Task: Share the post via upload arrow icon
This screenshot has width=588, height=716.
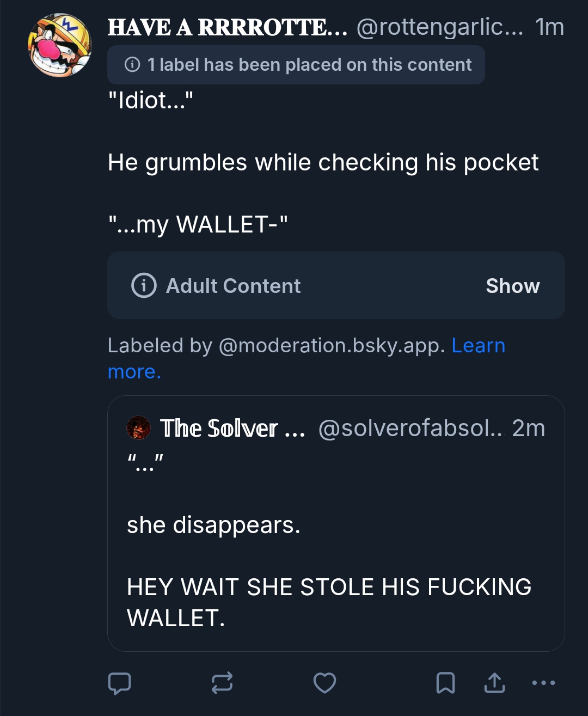Action: point(494,683)
